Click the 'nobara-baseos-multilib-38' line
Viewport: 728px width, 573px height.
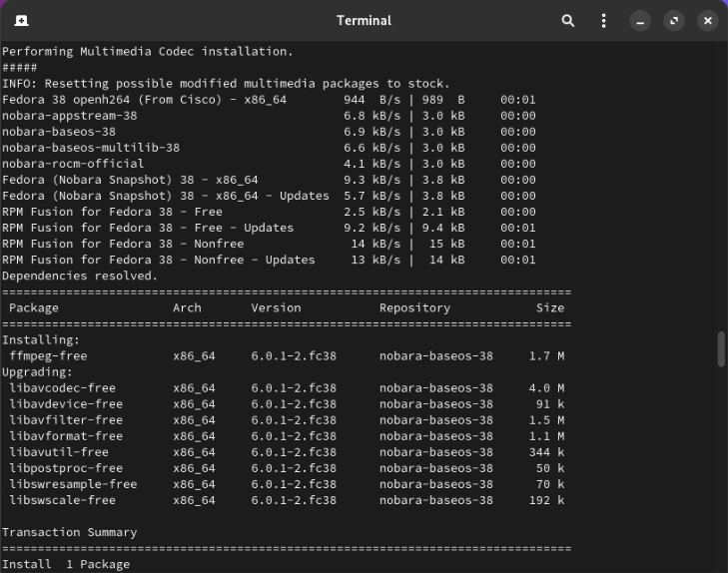pos(269,148)
